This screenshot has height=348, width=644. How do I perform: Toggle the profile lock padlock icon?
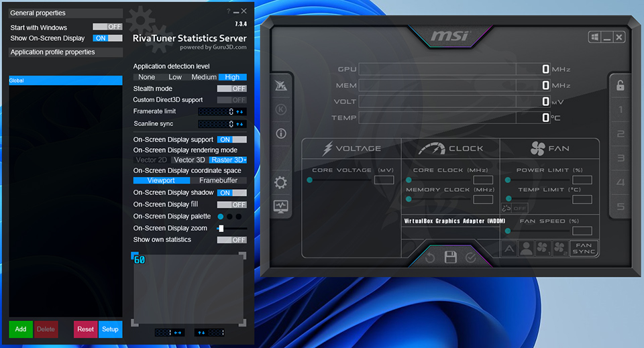pyautogui.click(x=621, y=85)
